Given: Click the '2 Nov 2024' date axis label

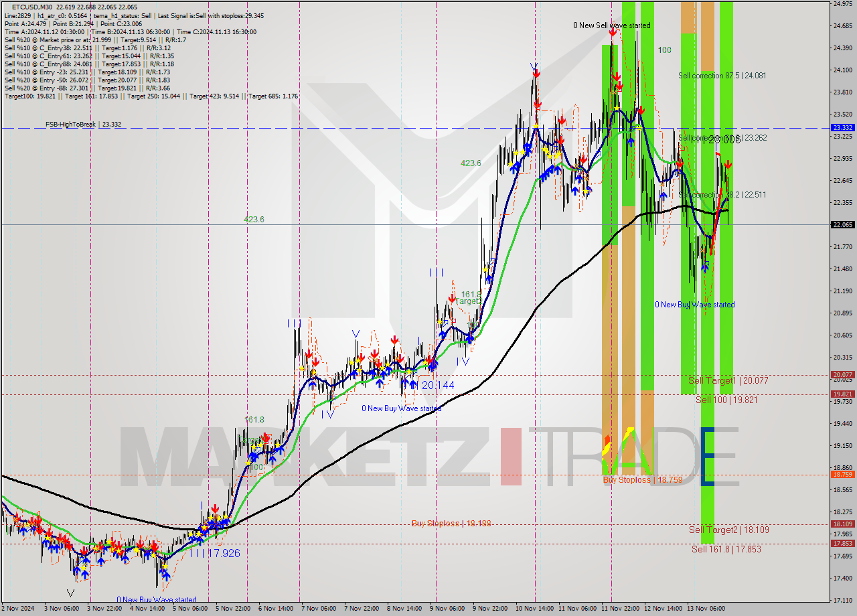Looking at the screenshot, I should [18, 609].
